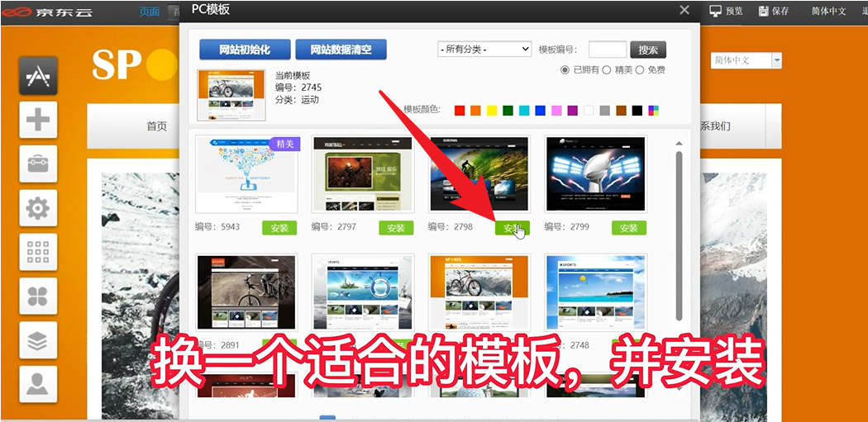Screen dimensions: 868x422
Task: Switch to the 页面 tab in top bar
Action: point(149,12)
